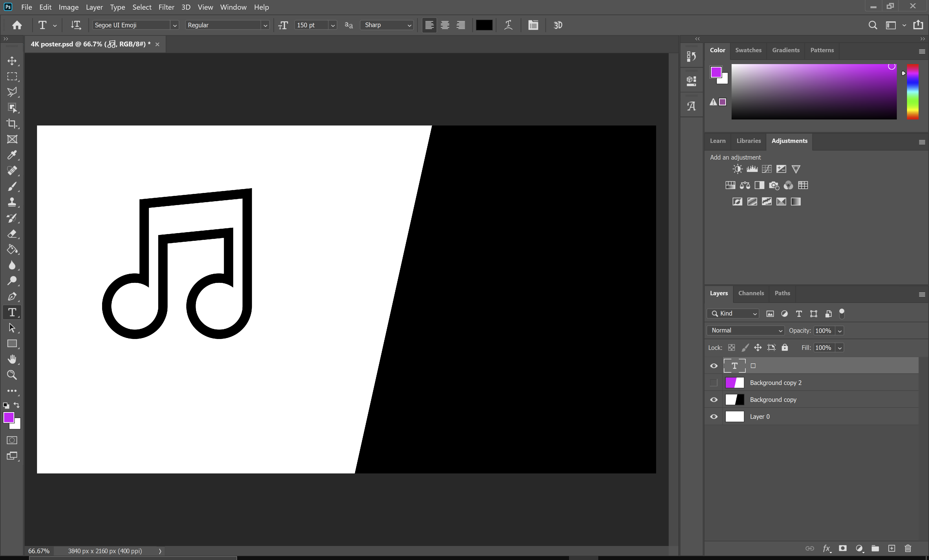The height and width of the screenshot is (560, 929).
Task: Open the Opacity slider dropdown arrow
Action: coord(840,331)
